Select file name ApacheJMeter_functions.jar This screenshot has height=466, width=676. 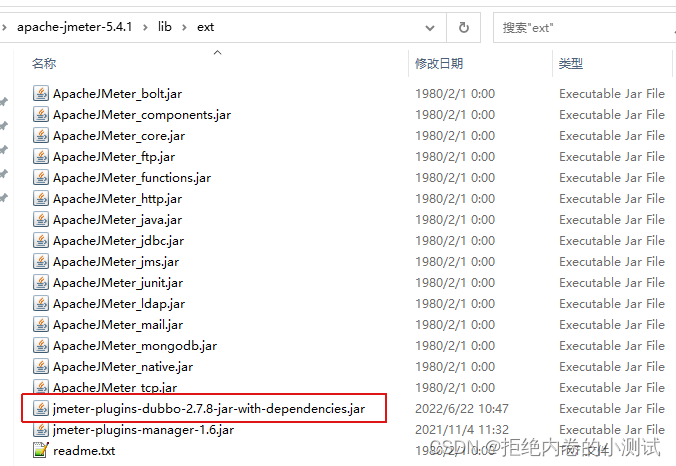click(x=132, y=178)
